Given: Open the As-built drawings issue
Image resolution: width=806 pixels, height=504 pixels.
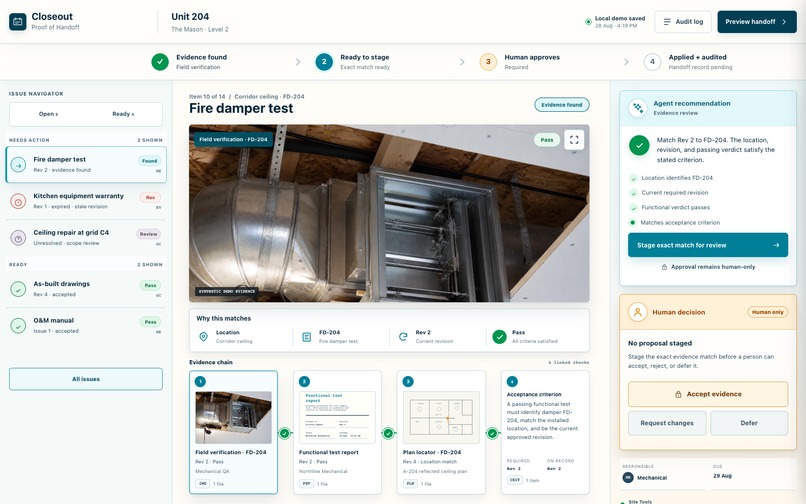Looking at the screenshot, I should (x=86, y=289).
